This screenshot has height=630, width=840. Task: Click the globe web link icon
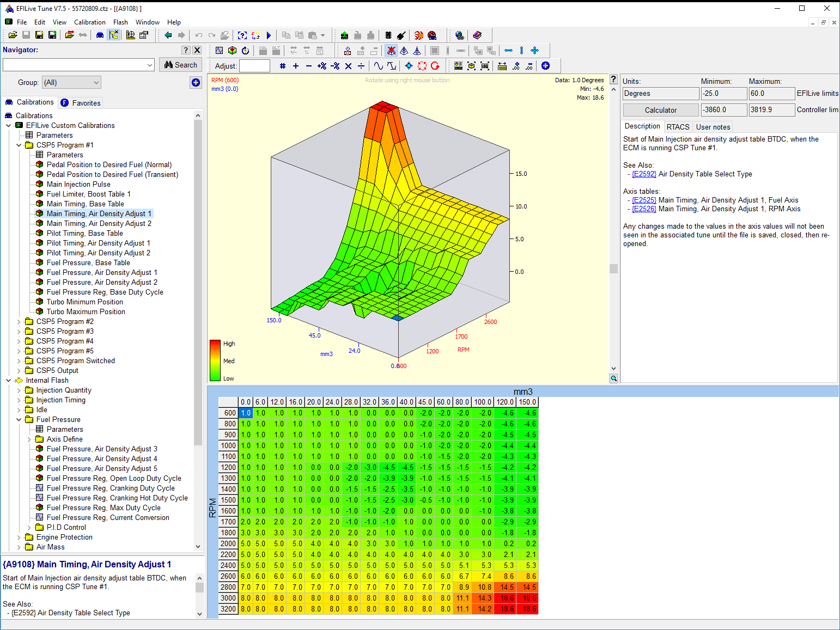460,35
